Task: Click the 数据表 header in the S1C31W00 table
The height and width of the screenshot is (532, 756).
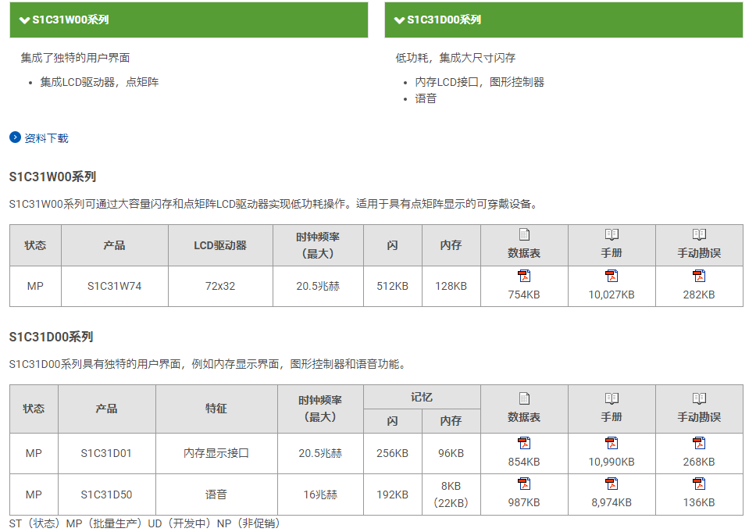Action: coord(524,253)
